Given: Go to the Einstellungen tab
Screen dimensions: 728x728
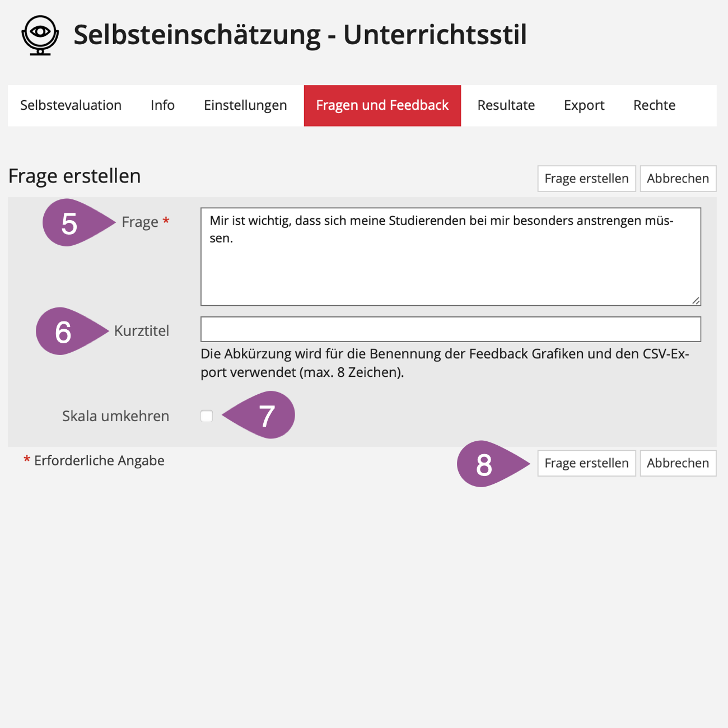Looking at the screenshot, I should pyautogui.click(x=245, y=105).
